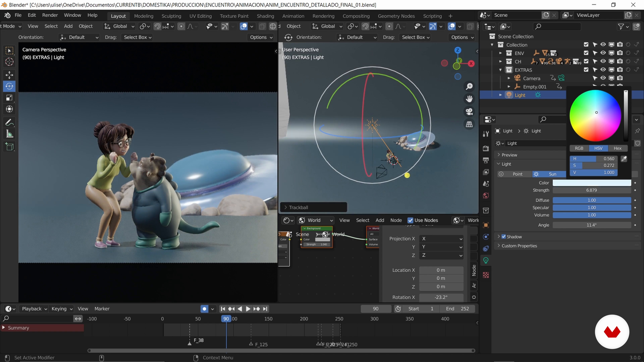644x362 pixels.
Task: Adjust the H hue slider
Action: (x=594, y=159)
